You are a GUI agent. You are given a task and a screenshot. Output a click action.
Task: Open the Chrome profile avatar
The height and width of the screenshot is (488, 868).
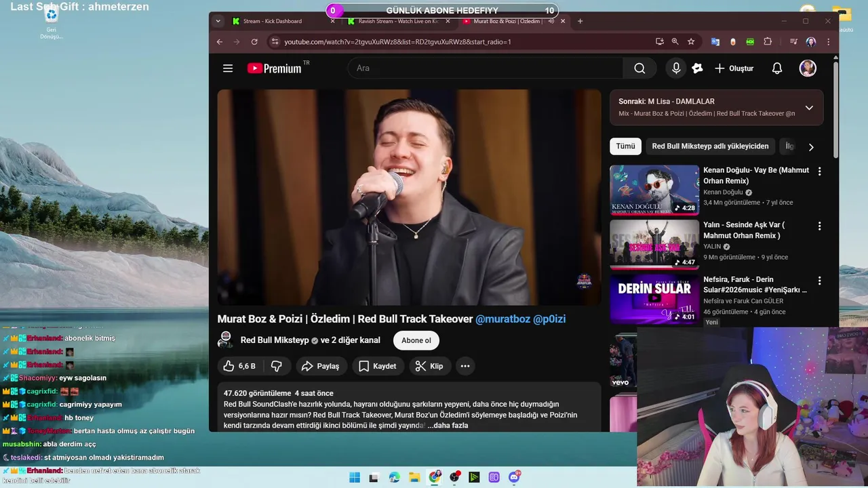coord(811,41)
